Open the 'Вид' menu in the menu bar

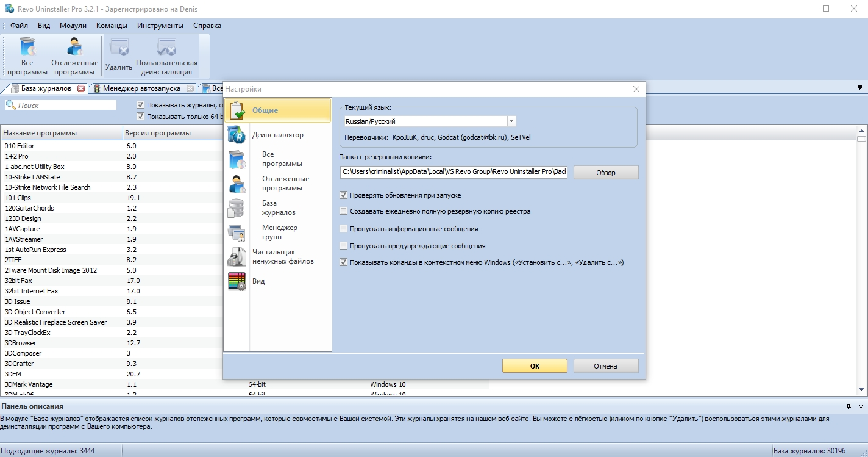coord(44,26)
